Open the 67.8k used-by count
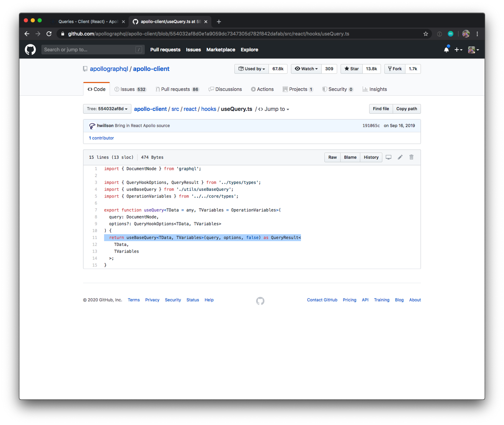 pos(278,69)
